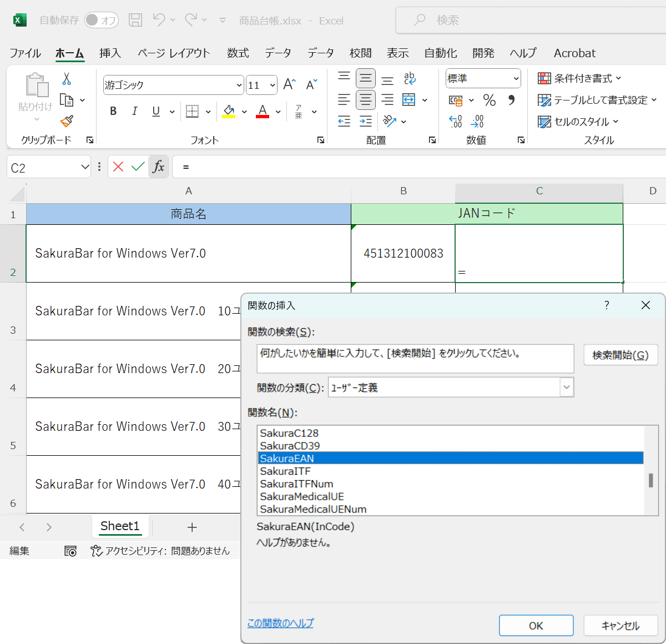Open the fill color dropdown arrow
The width and height of the screenshot is (666, 644).
[244, 112]
